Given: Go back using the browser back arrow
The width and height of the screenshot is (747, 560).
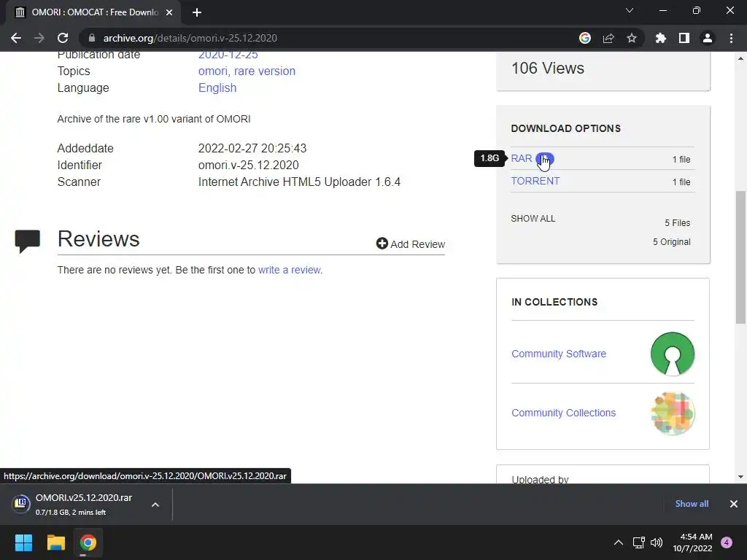Looking at the screenshot, I should (x=16, y=38).
